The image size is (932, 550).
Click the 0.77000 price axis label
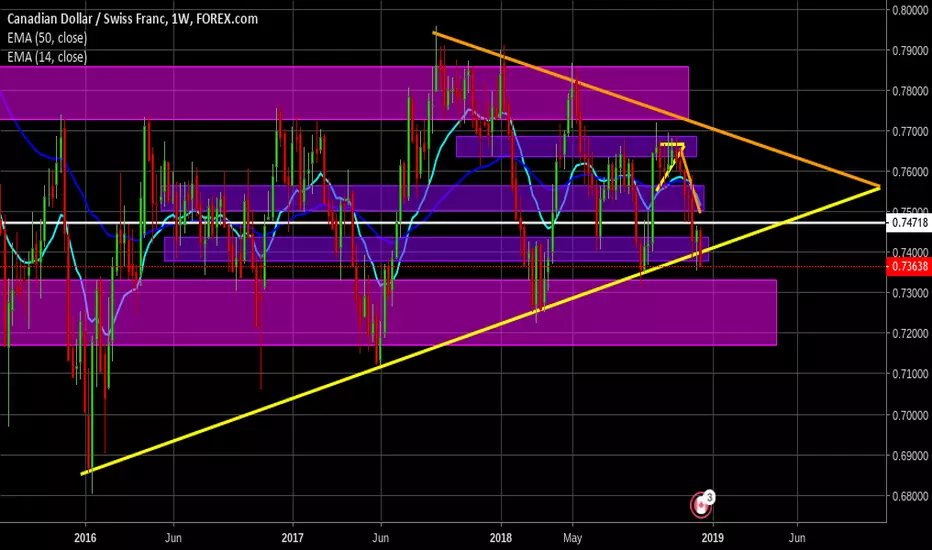pos(909,131)
